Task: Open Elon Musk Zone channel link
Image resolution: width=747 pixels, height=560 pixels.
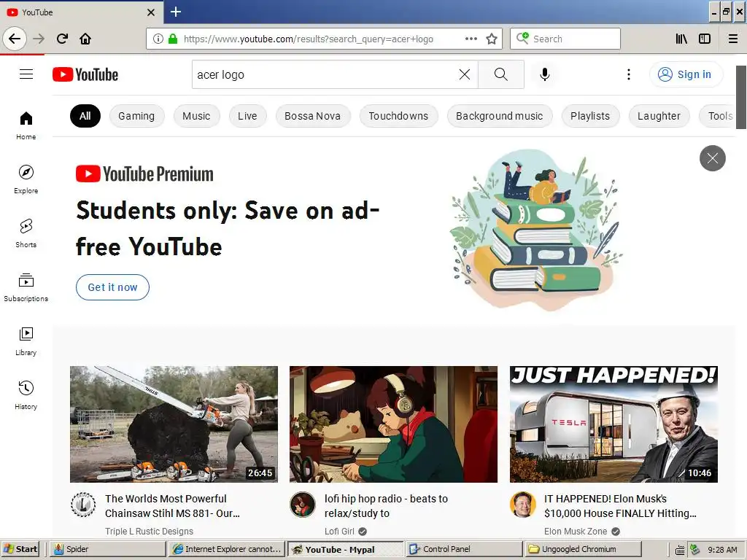Action: [576, 531]
